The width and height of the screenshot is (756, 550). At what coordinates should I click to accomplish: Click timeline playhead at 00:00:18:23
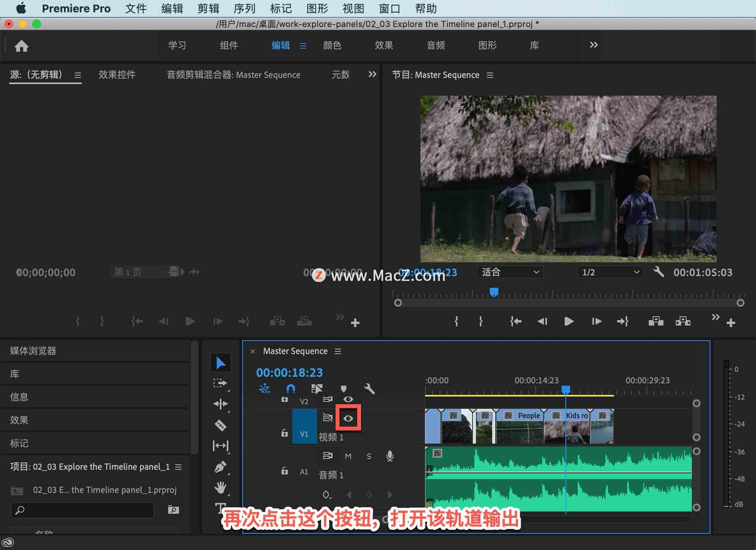(x=566, y=389)
